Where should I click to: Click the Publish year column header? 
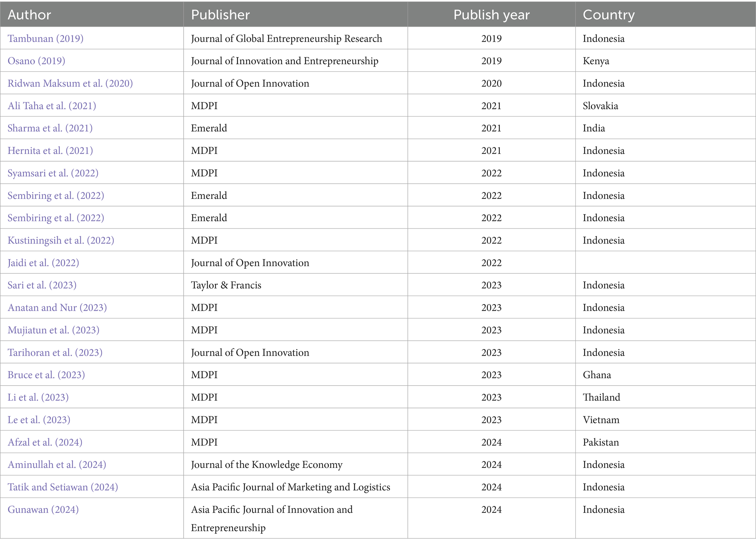point(491,15)
